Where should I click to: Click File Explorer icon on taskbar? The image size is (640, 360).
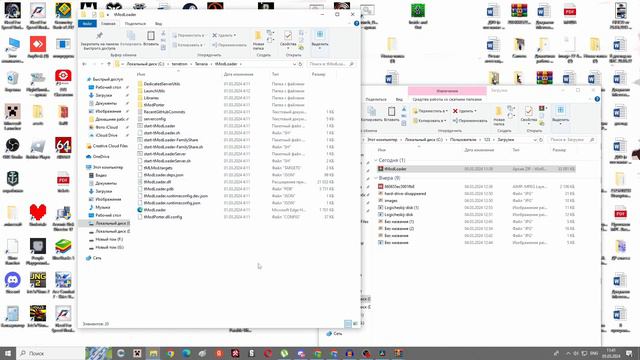tap(153, 353)
